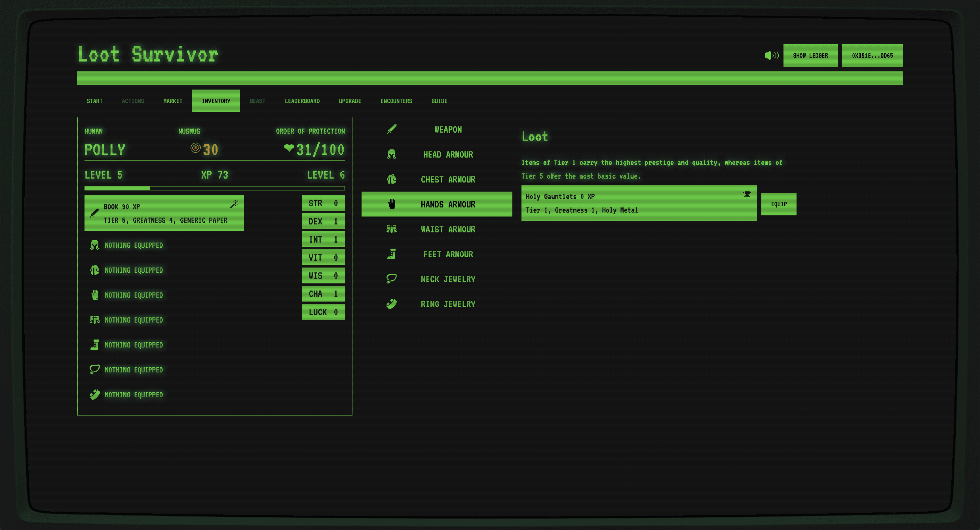Click necklace icon in empty neck slot
This screenshot has width=980, height=530.
click(95, 370)
